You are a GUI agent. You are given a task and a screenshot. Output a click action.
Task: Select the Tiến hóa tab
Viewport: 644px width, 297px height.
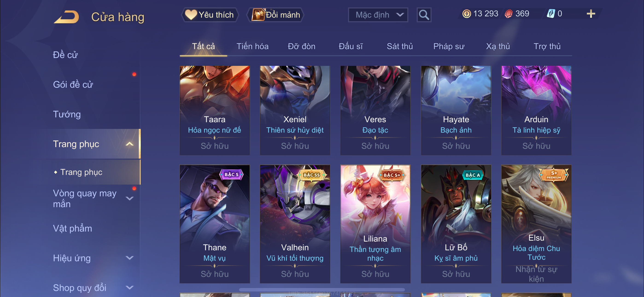252,47
